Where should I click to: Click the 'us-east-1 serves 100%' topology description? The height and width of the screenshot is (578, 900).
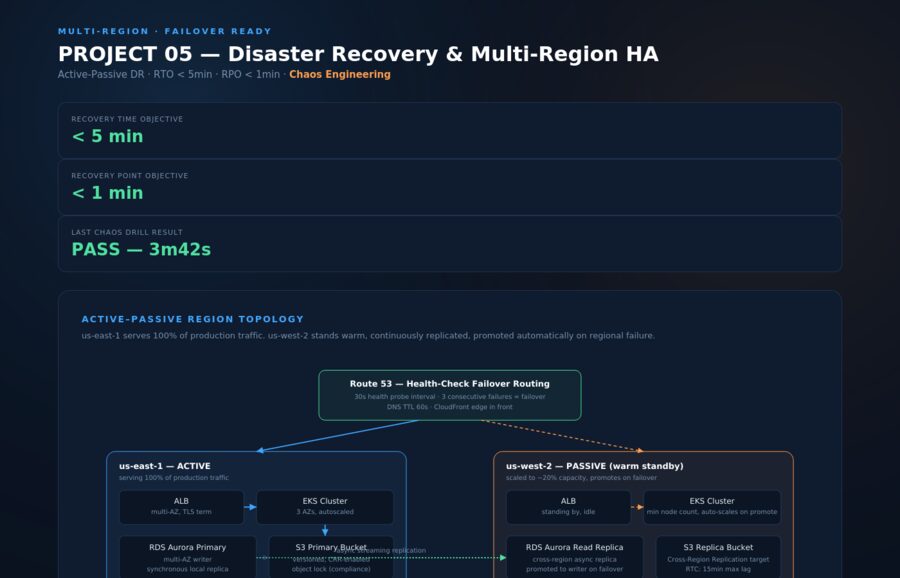368,336
